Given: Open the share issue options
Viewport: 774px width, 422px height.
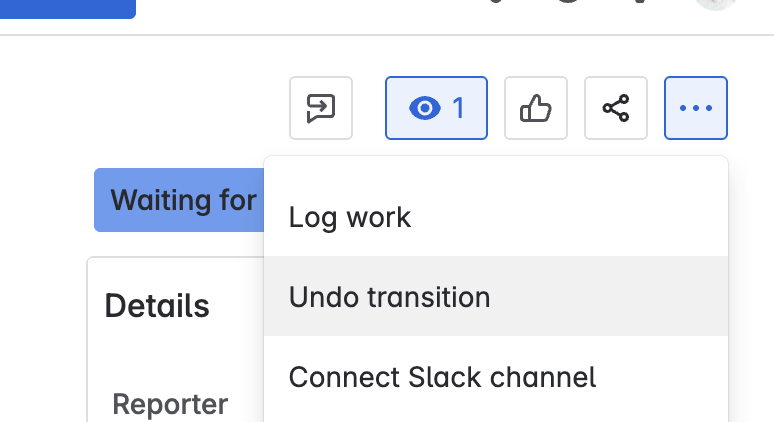Looking at the screenshot, I should [x=616, y=108].
